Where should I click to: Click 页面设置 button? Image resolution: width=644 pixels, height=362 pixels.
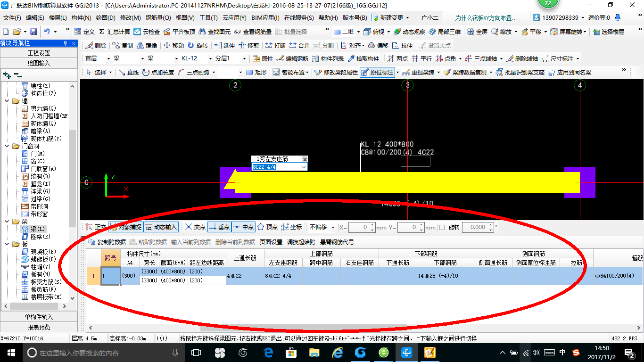271,242
